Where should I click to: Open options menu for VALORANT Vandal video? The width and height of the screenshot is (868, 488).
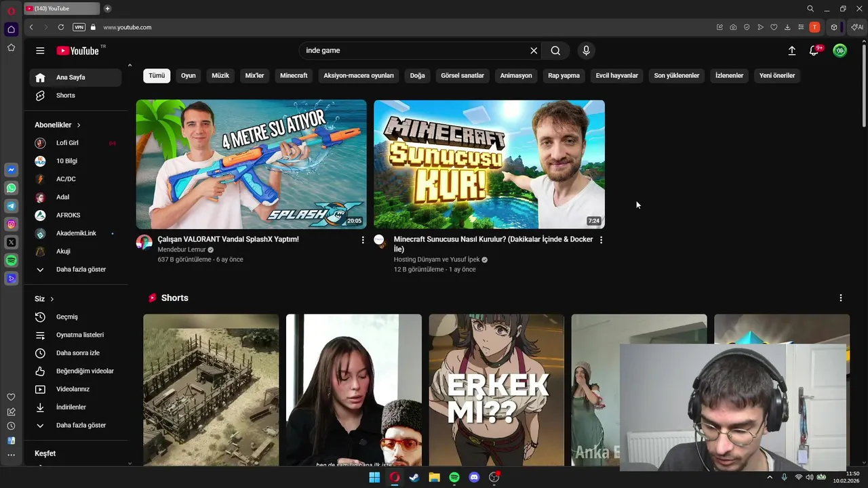tap(363, 240)
